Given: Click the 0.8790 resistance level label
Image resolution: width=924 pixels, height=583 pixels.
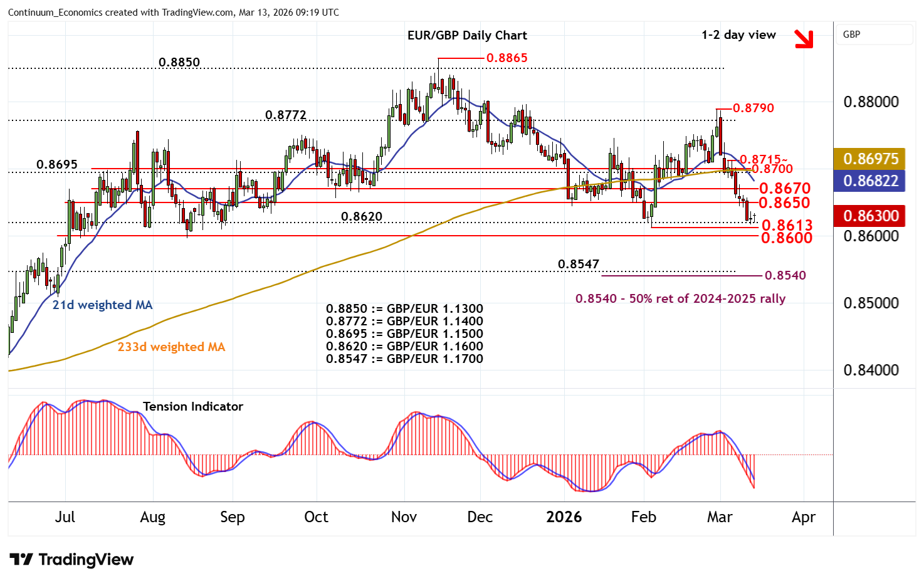Looking at the screenshot, I should pos(753,108).
